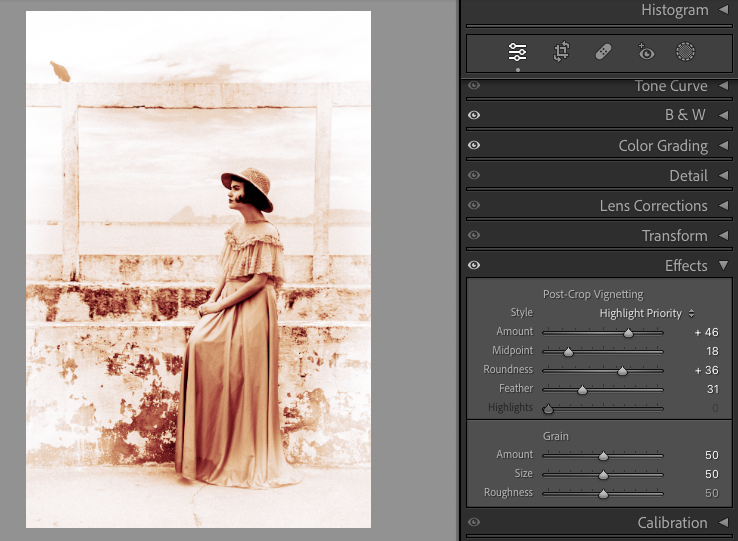Toggle B & W panel visibility eye
The image size is (738, 541).
pos(474,116)
